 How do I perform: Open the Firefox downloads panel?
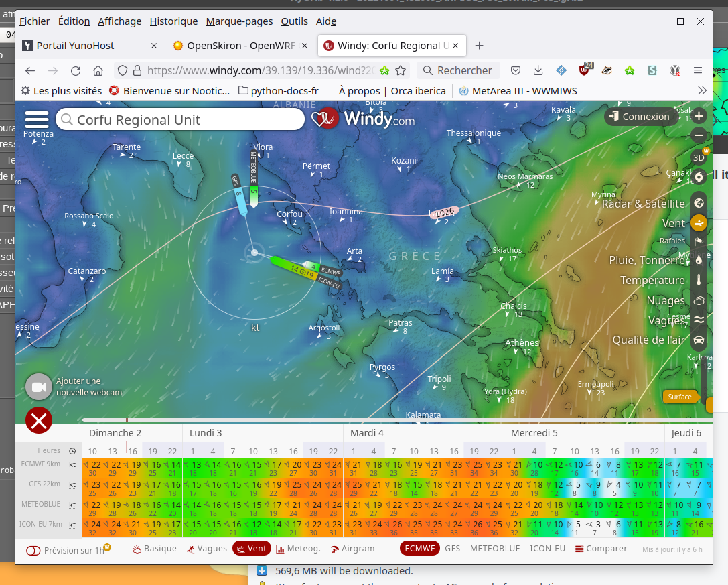(x=538, y=70)
